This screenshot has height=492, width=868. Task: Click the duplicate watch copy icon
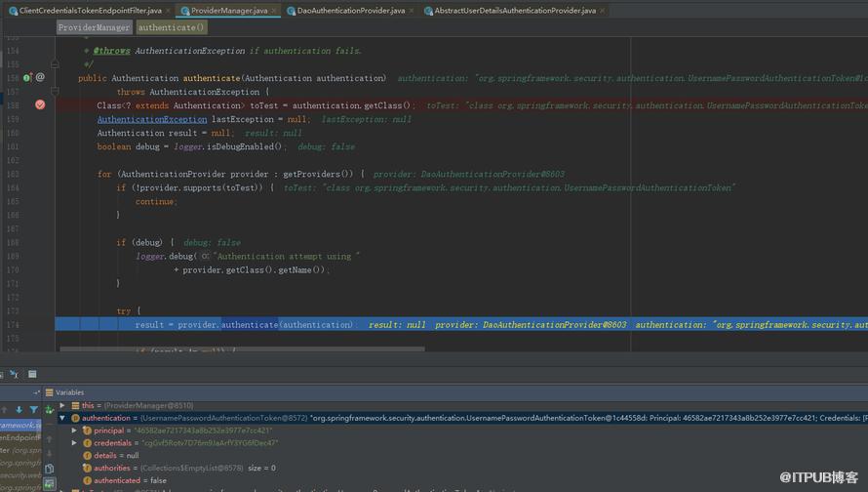(50, 469)
